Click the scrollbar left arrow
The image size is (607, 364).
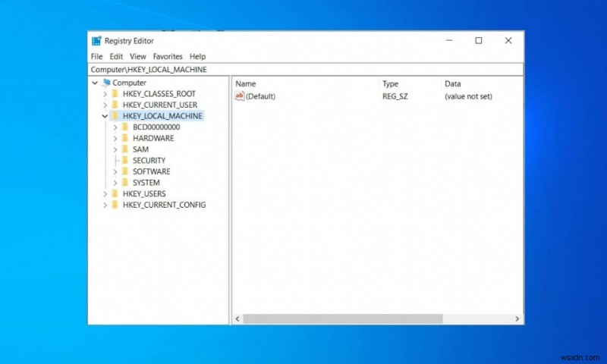(x=237, y=318)
